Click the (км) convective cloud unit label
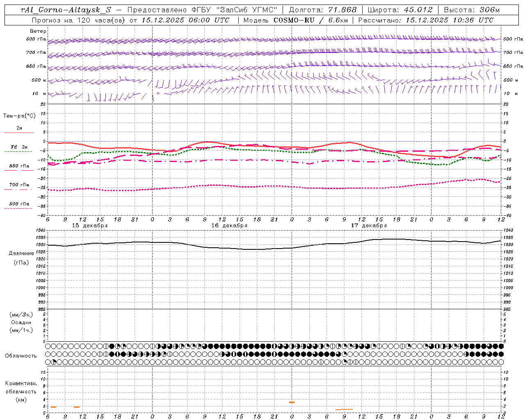This screenshot has width=525, height=420. pyautogui.click(x=21, y=399)
